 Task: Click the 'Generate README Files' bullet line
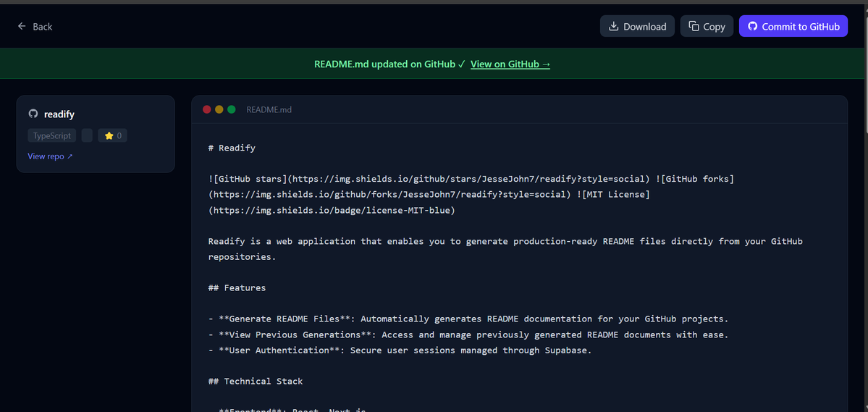click(x=468, y=319)
